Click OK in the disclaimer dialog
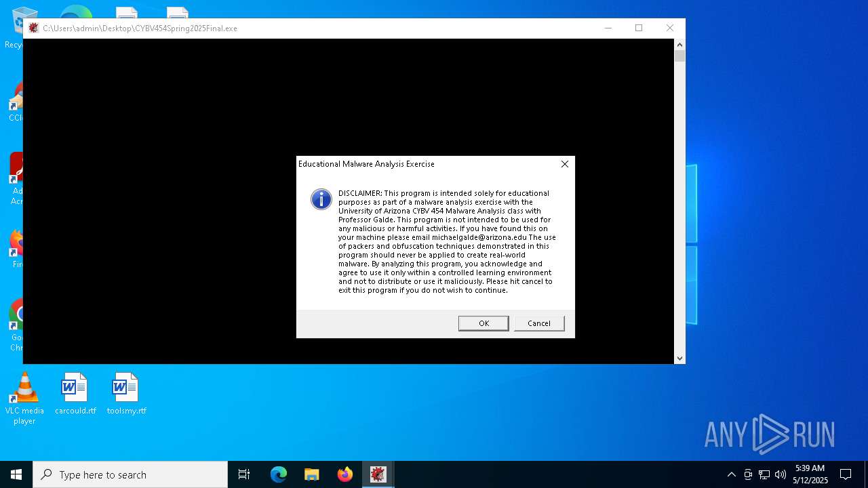 tap(484, 323)
